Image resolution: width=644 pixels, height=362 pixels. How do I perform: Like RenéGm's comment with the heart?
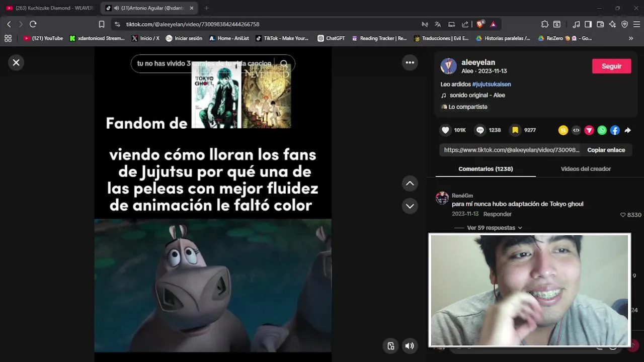623,215
